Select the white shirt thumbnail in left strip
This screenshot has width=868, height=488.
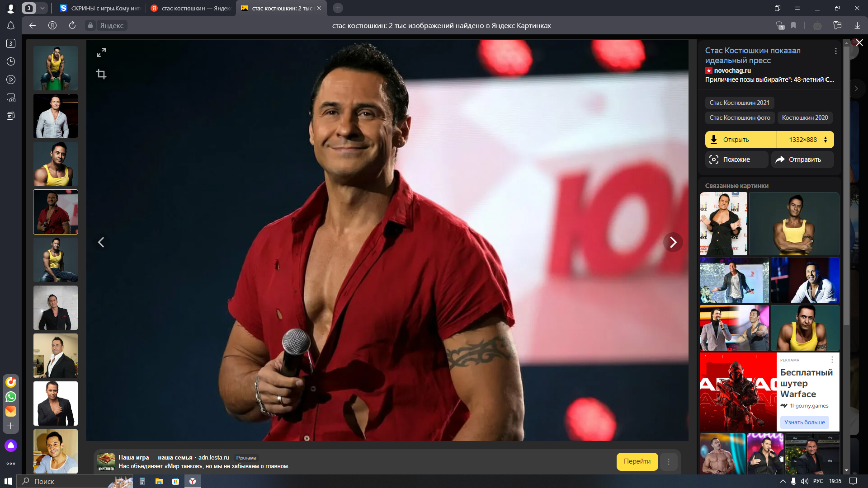[56, 116]
